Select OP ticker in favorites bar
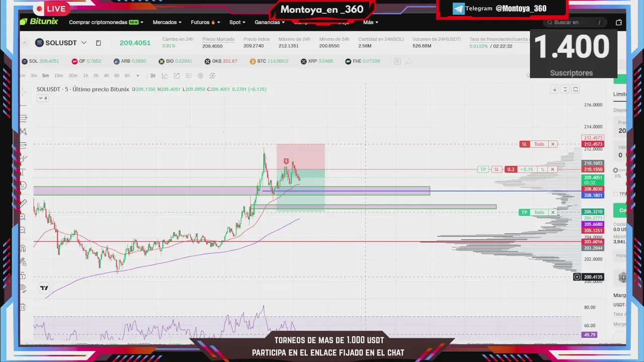 (87, 61)
